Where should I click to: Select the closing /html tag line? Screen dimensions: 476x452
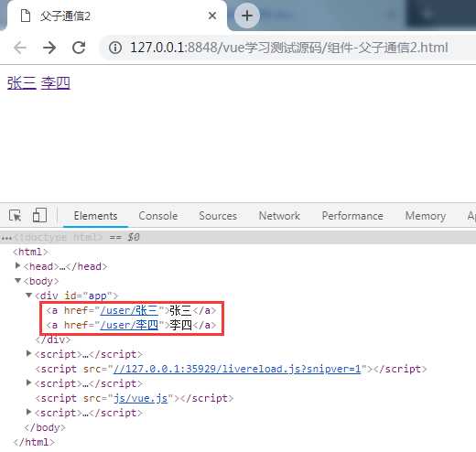point(34,442)
